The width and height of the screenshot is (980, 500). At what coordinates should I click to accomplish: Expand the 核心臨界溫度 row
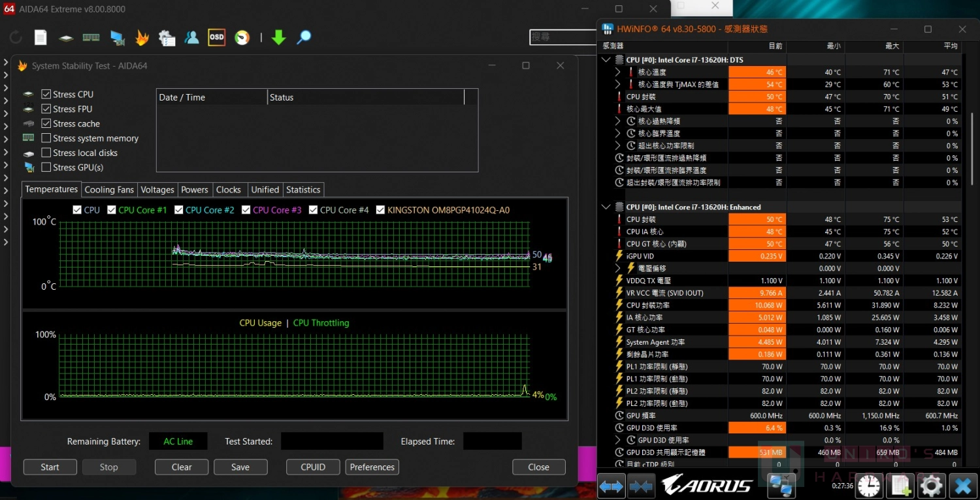[x=618, y=134]
